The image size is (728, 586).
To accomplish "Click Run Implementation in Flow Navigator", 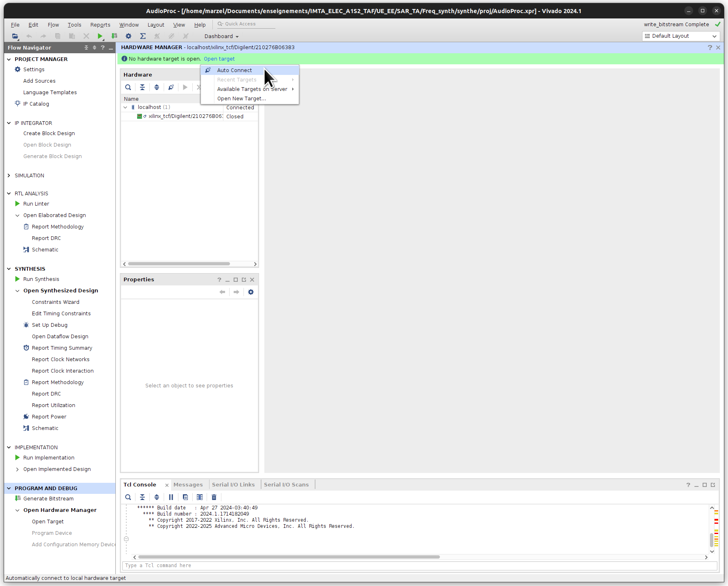I will [49, 458].
